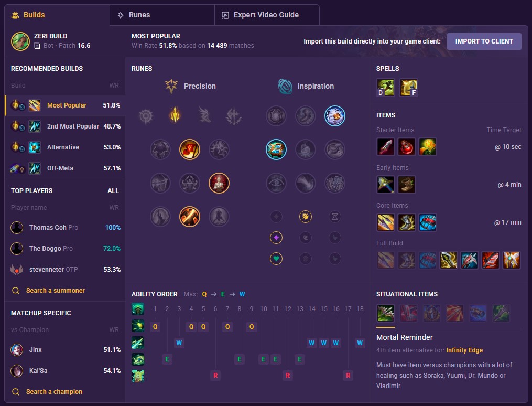The height and width of the screenshot is (406, 532).
Task: Select the Jinx matchup row
Action: point(65,350)
